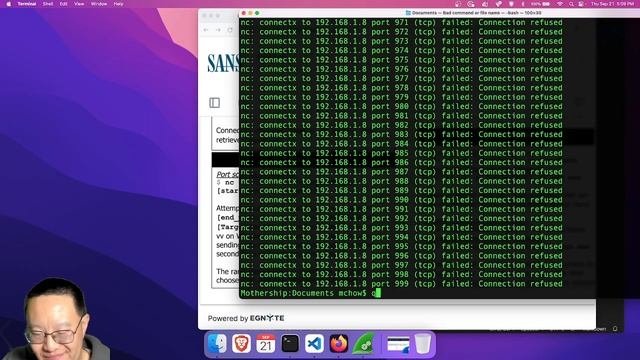Open Terminal app icon in Dock
This screenshot has width=640, height=360.
coord(290,344)
